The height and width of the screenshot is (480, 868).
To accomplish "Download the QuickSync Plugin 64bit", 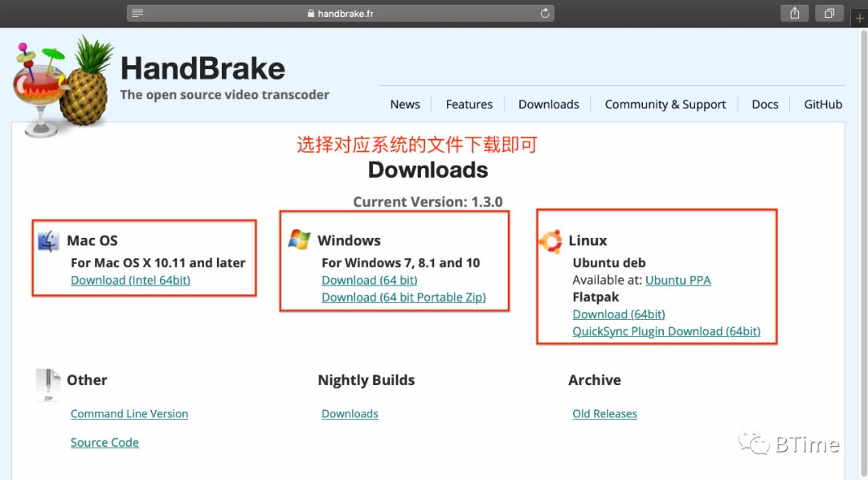I will 666,331.
